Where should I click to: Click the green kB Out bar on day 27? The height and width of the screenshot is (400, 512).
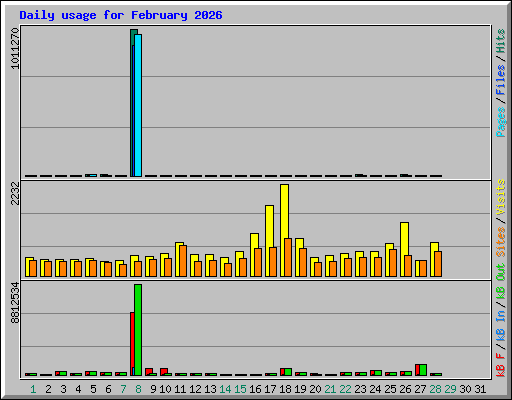[x=423, y=370]
